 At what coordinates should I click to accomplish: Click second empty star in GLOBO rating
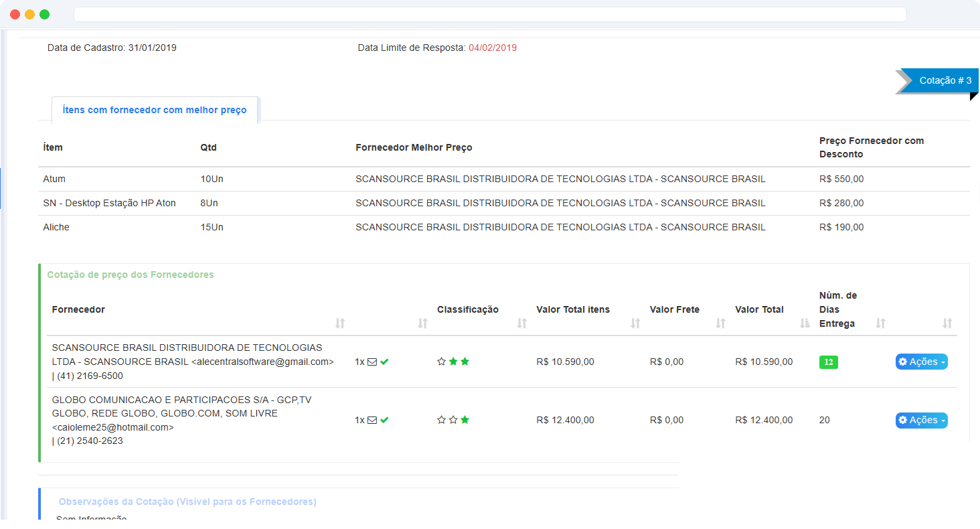click(x=453, y=420)
